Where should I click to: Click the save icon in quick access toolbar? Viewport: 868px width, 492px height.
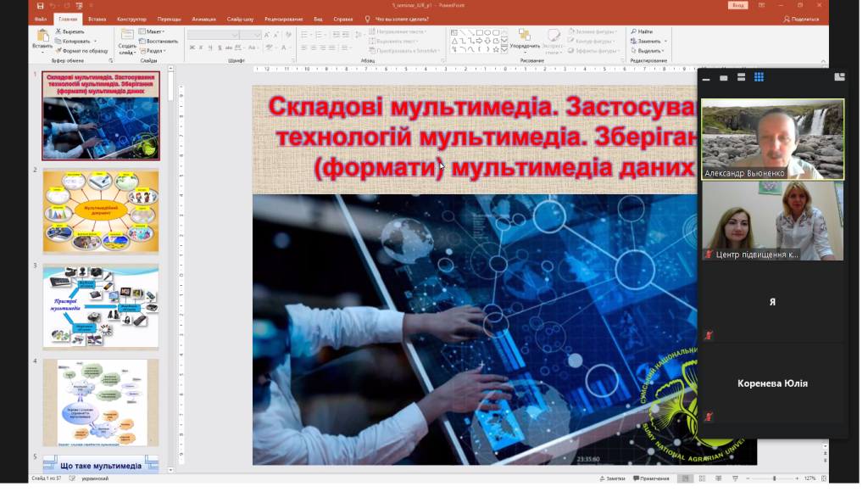pos(39,5)
